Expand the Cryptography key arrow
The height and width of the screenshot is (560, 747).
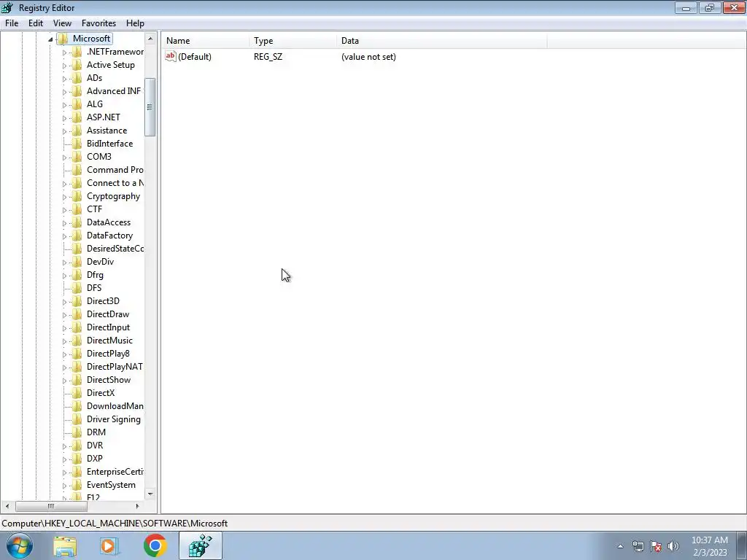tap(64, 197)
